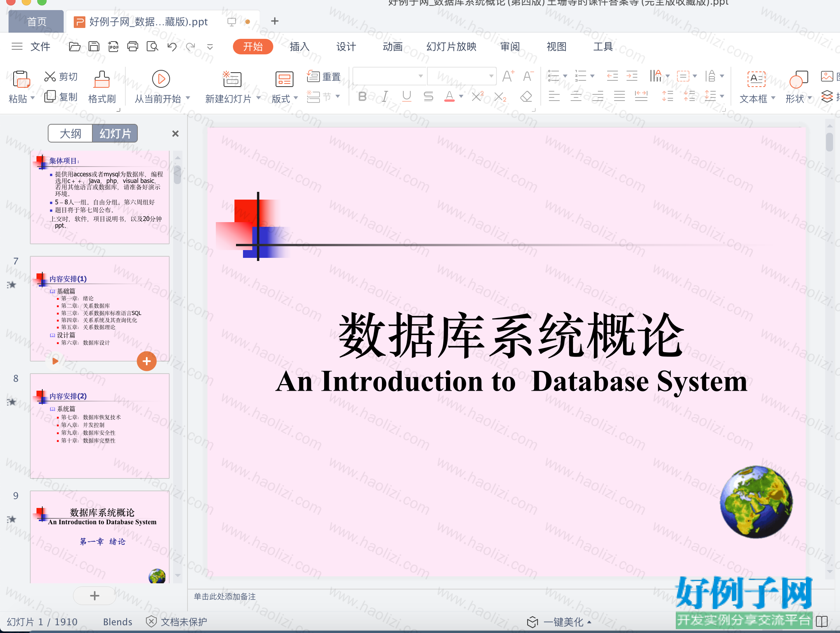Viewport: 840px width, 633px height.
Task: Redo the last undone action
Action: [191, 47]
